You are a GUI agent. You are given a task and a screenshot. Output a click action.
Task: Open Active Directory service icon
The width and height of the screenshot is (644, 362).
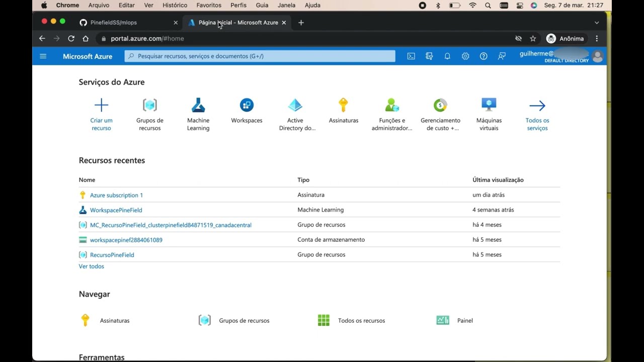(x=295, y=105)
